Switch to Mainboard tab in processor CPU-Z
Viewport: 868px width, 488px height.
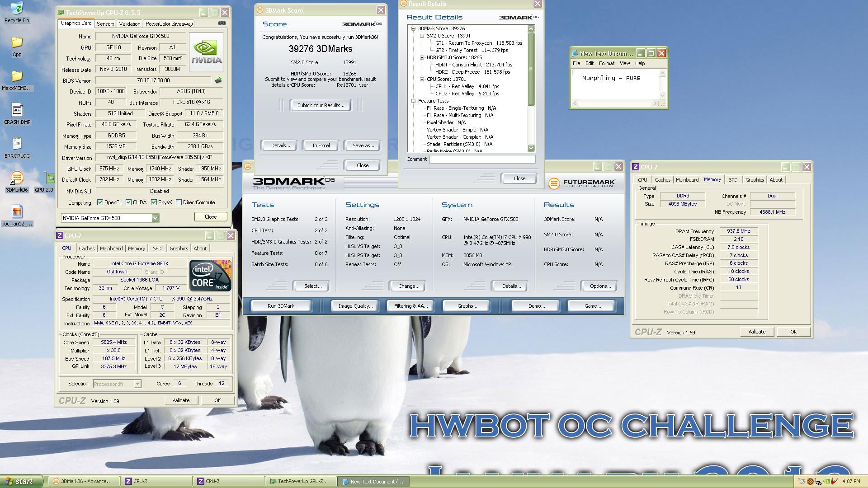(x=111, y=249)
